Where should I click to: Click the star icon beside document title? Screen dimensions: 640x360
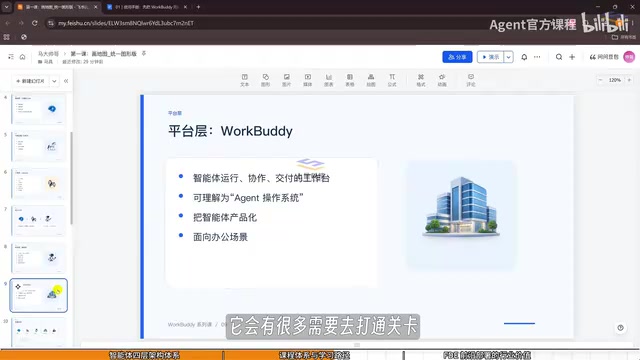tap(144, 53)
